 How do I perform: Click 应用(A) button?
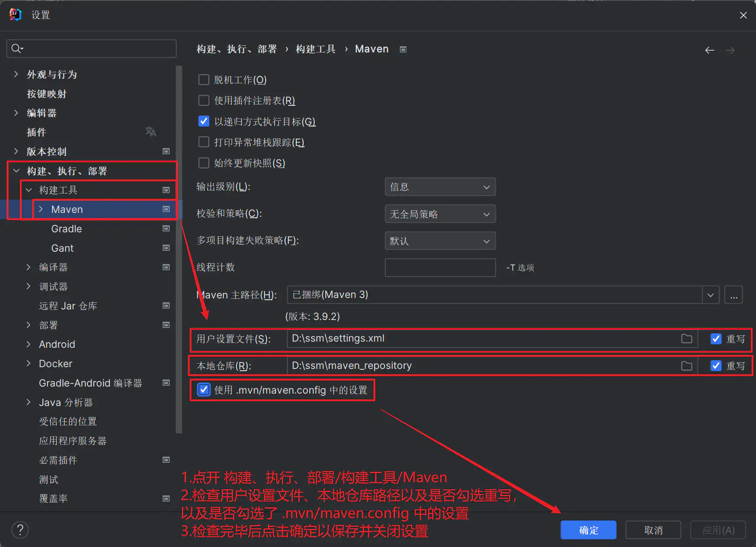point(718,530)
